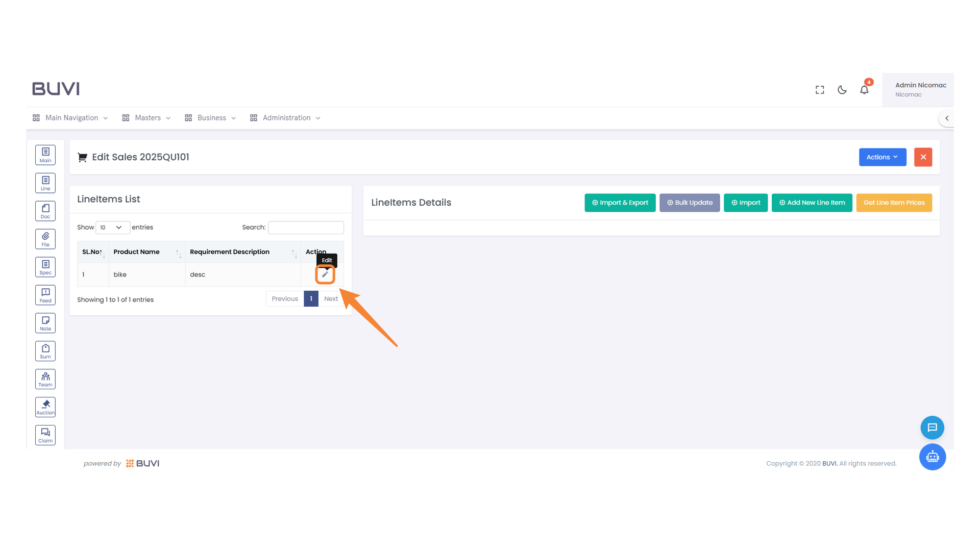Click the Auction sidebar icon

(x=45, y=407)
